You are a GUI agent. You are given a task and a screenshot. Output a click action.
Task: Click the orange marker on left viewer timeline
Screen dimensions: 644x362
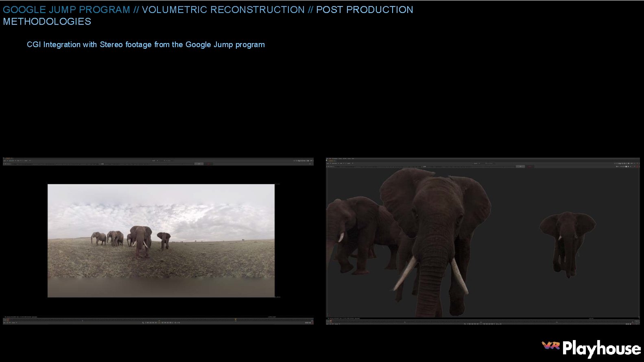[x=236, y=320]
